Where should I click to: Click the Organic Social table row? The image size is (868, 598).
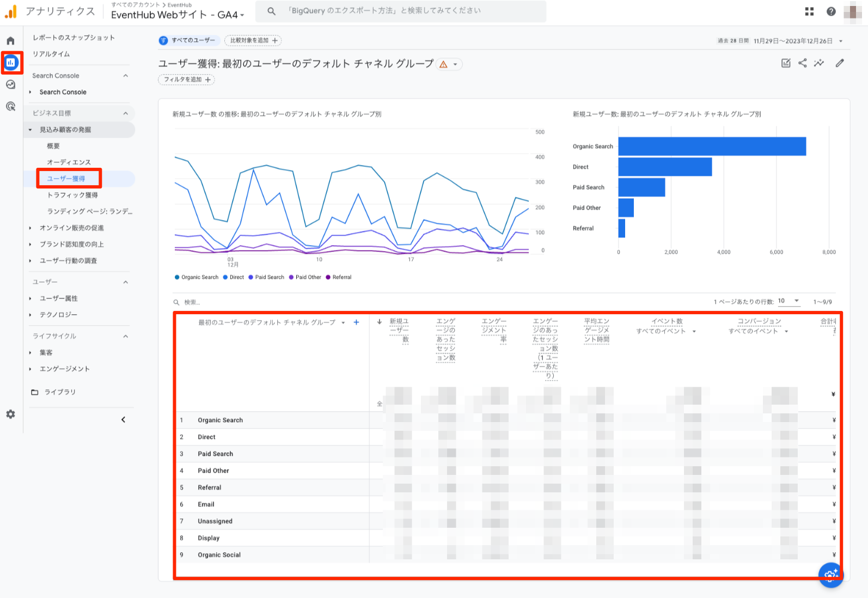(506, 555)
